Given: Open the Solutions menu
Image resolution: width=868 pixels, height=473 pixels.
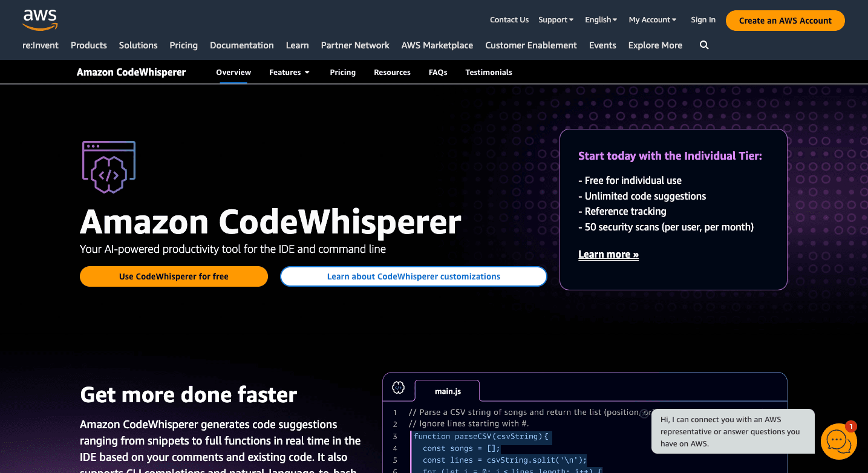Looking at the screenshot, I should pos(138,45).
